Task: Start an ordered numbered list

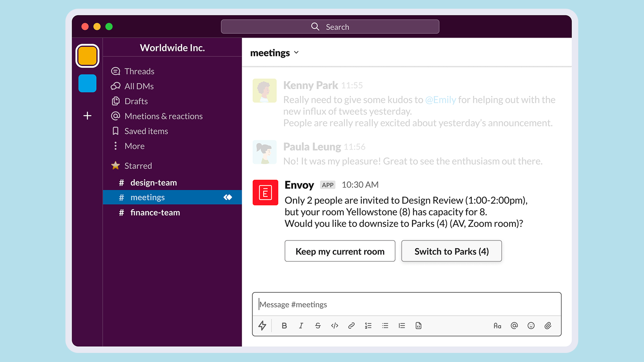Action: pos(368,325)
